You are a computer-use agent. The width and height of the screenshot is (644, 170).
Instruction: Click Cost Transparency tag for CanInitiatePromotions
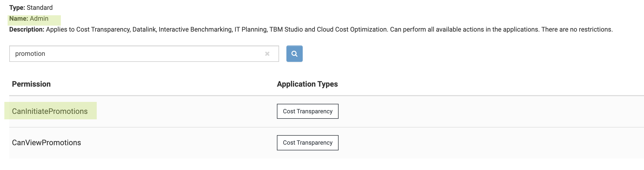click(x=308, y=111)
